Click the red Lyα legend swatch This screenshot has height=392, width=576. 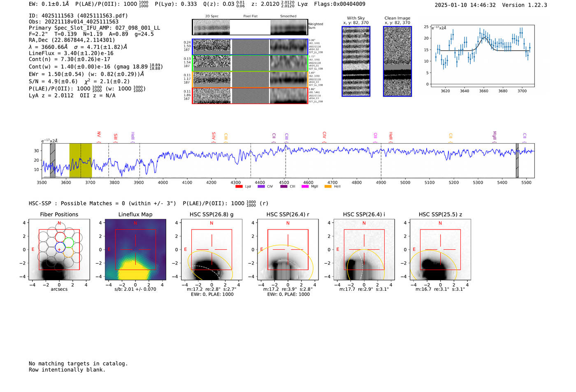point(239,186)
